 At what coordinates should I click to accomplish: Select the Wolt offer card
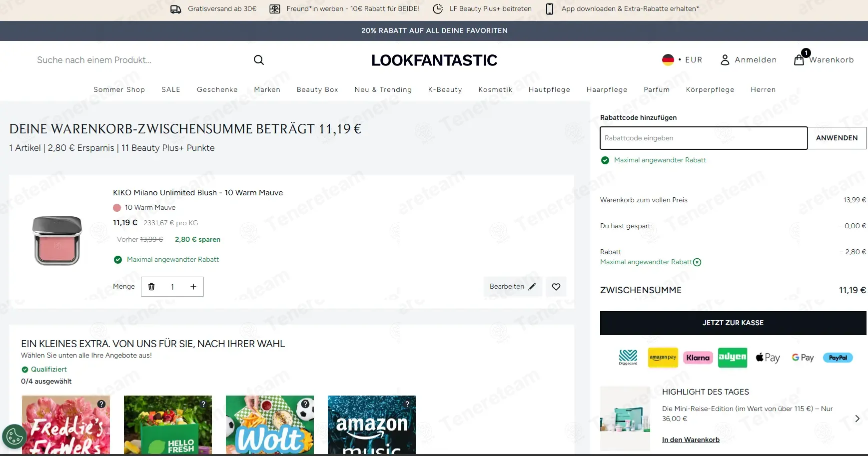(270, 425)
